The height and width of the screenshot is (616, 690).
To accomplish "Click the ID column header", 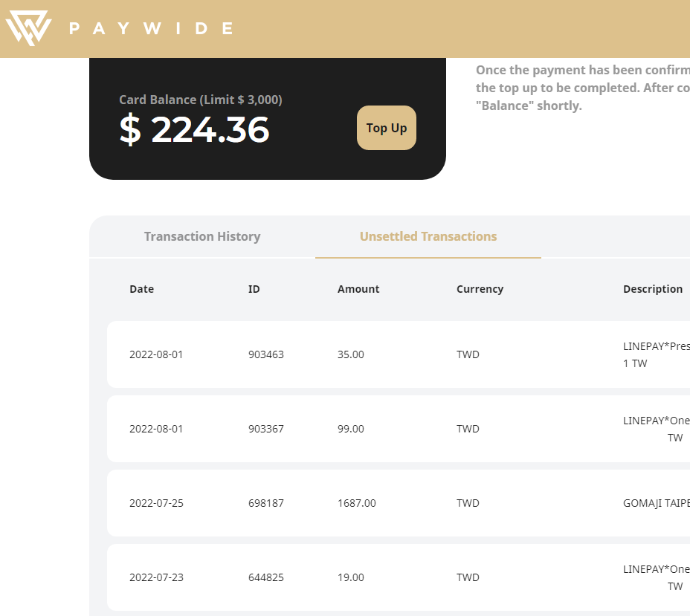I will [x=254, y=289].
